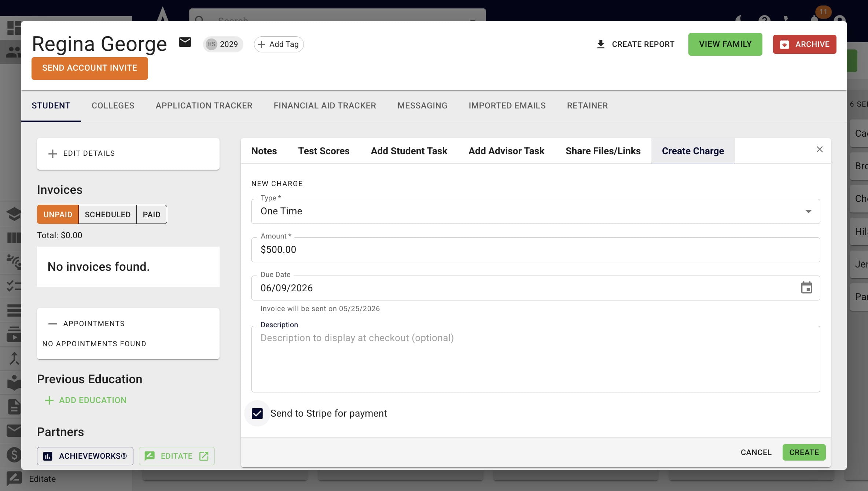Open the Type dropdown showing One Time
This screenshot has height=491, width=868.
536,211
